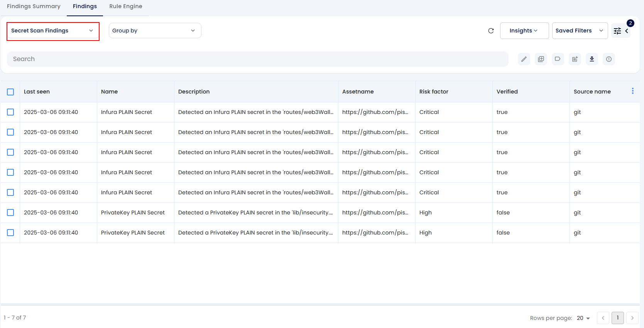Check the first Infura PLAIN Secret row
Viewport: 644px width, 328px height.
(10, 112)
